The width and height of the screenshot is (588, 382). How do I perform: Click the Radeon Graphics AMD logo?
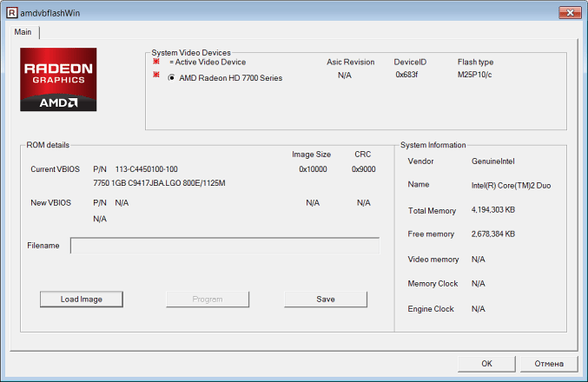pos(58,79)
